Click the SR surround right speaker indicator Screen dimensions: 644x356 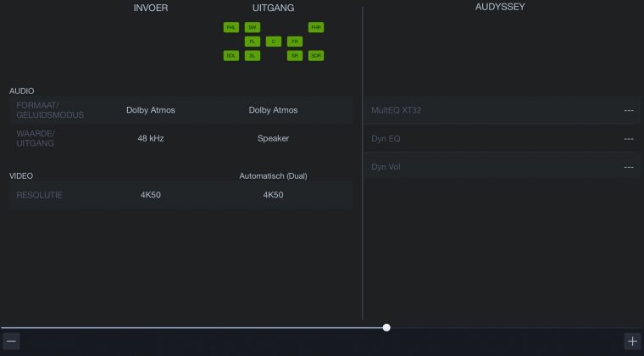coord(294,55)
